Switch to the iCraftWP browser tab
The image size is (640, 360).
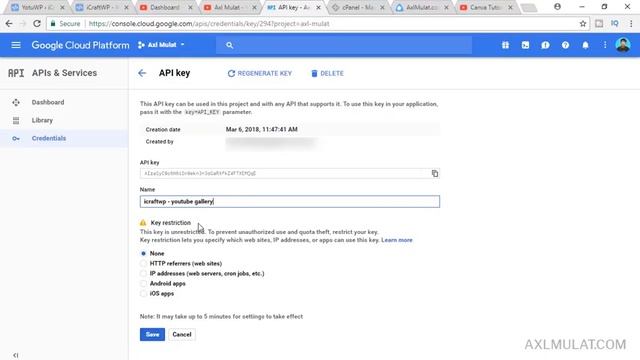[x=102, y=7]
